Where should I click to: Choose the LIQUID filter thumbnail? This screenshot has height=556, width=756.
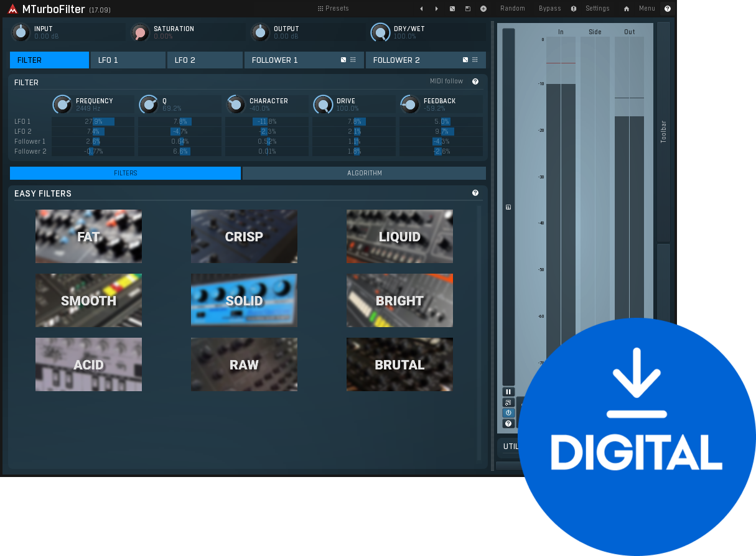(399, 236)
